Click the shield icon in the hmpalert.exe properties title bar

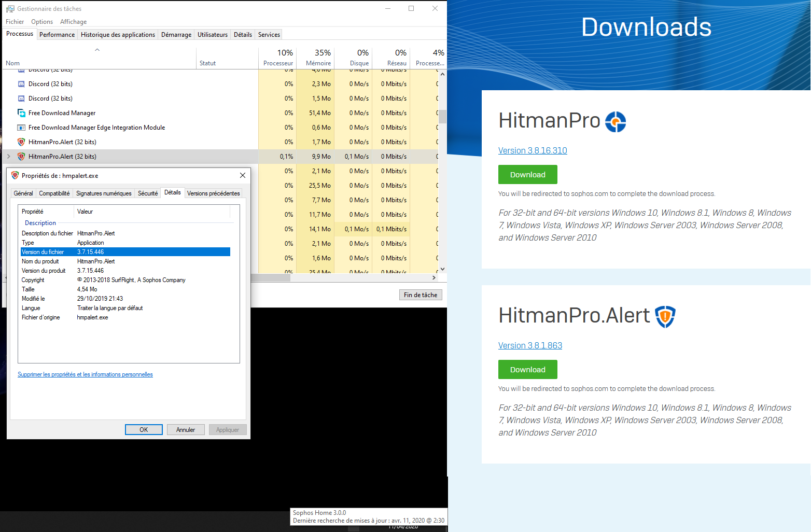[x=15, y=176]
